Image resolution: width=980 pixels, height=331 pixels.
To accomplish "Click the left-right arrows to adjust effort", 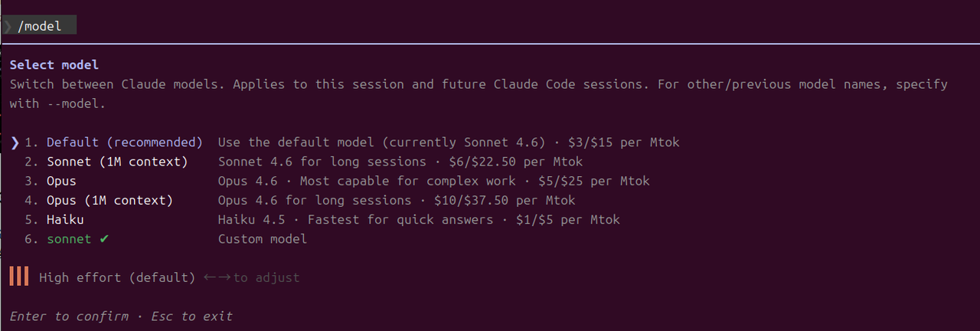I will point(217,277).
